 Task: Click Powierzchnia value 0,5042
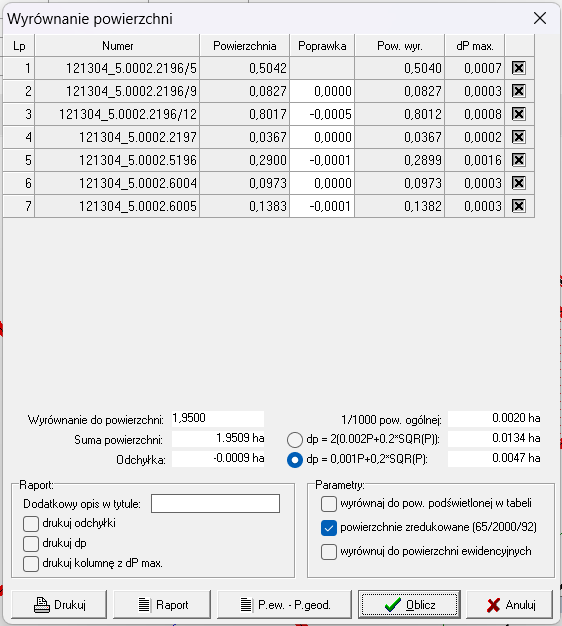coord(245,68)
